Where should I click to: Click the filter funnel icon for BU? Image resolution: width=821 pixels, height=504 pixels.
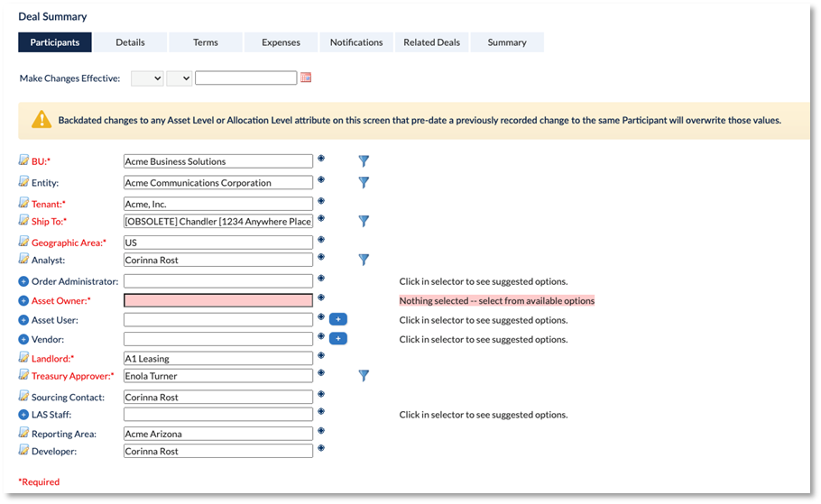pos(364,161)
